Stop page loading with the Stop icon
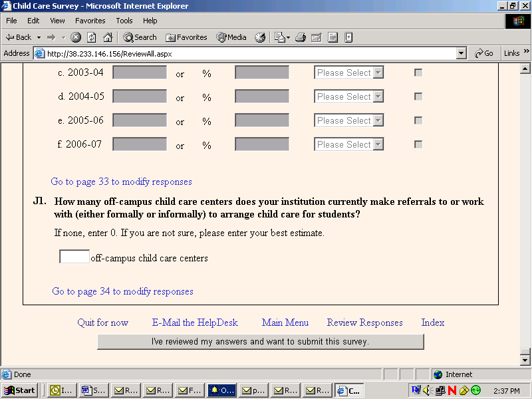 click(x=76, y=37)
